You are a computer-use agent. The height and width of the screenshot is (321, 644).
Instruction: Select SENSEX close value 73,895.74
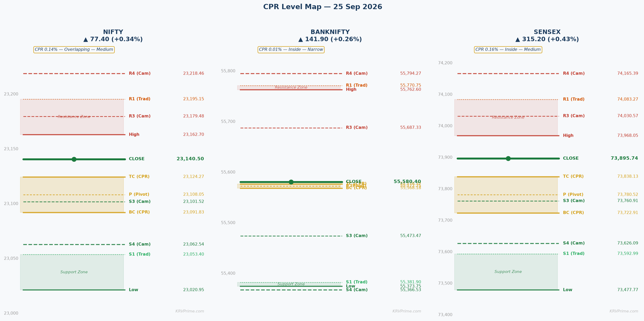(x=624, y=158)
